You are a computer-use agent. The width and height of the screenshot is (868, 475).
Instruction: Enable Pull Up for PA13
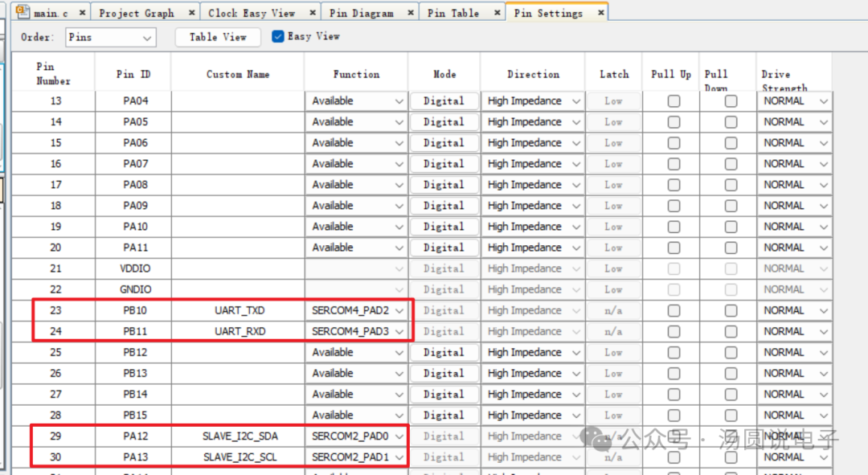coord(674,457)
